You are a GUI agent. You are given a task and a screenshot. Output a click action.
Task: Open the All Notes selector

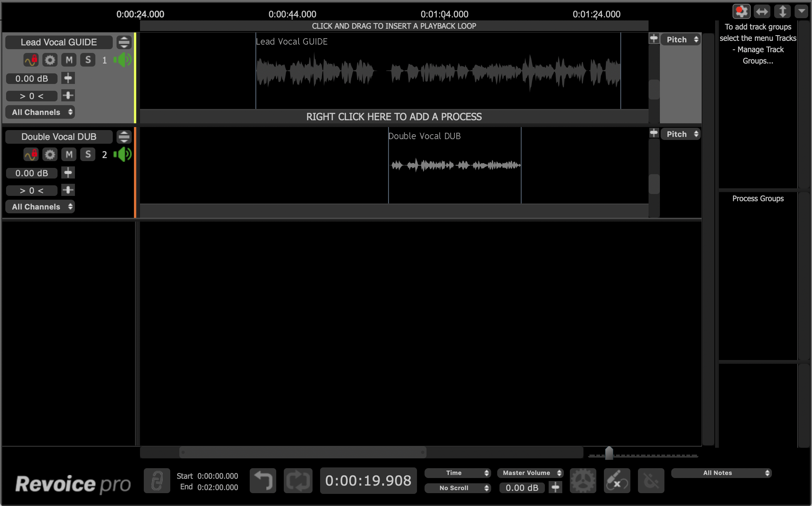tap(721, 473)
